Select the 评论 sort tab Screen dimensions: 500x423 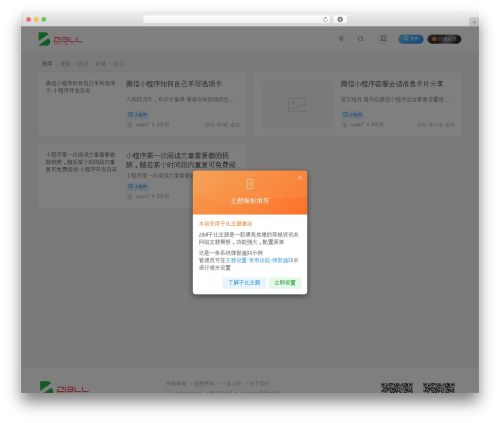(118, 64)
